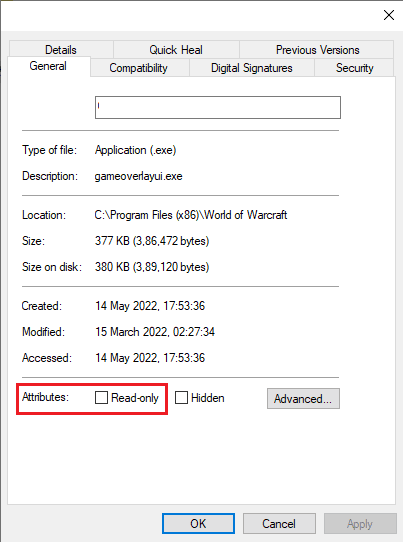Click the size on disk value 380 KB
Image resolution: width=403 pixels, height=542 pixels.
coord(152,267)
